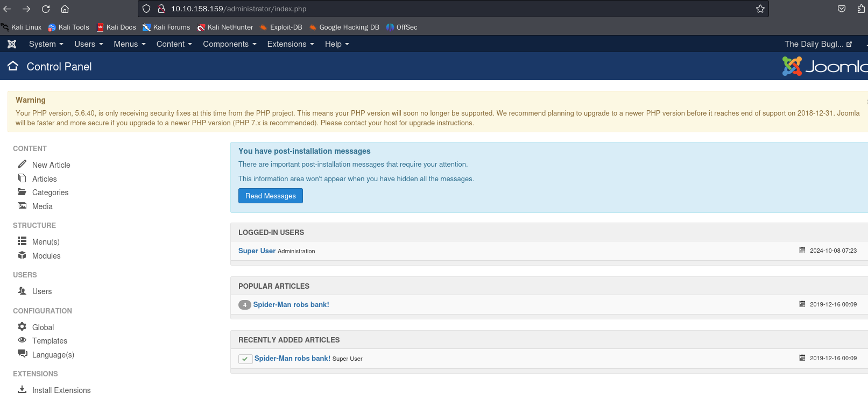This screenshot has height=407, width=868.
Task: Click the browser extensions icon at toolbar end
Action: [x=861, y=9]
